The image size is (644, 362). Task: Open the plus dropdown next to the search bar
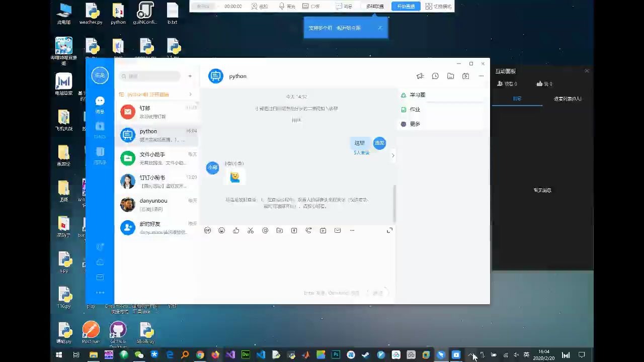[x=190, y=75]
